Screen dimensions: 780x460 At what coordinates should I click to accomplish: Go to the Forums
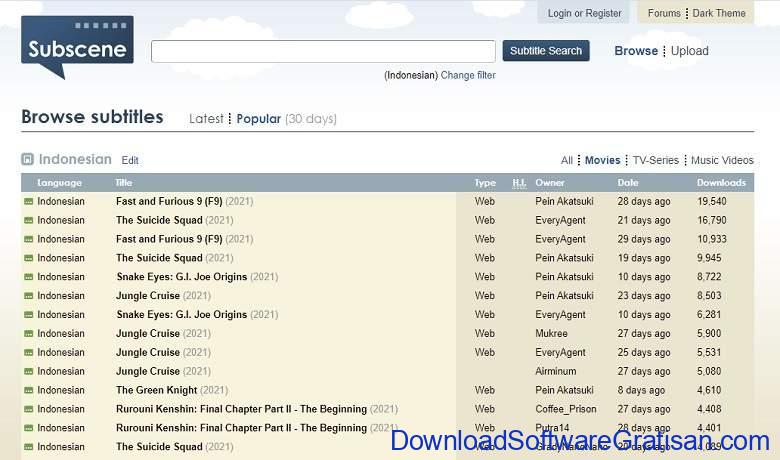coord(664,13)
